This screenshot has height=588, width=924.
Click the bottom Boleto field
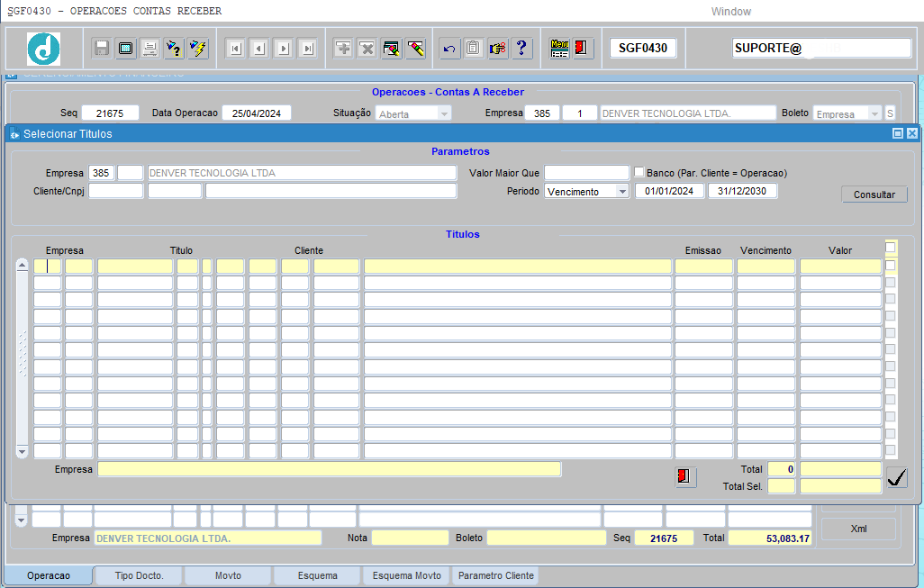click(547, 538)
